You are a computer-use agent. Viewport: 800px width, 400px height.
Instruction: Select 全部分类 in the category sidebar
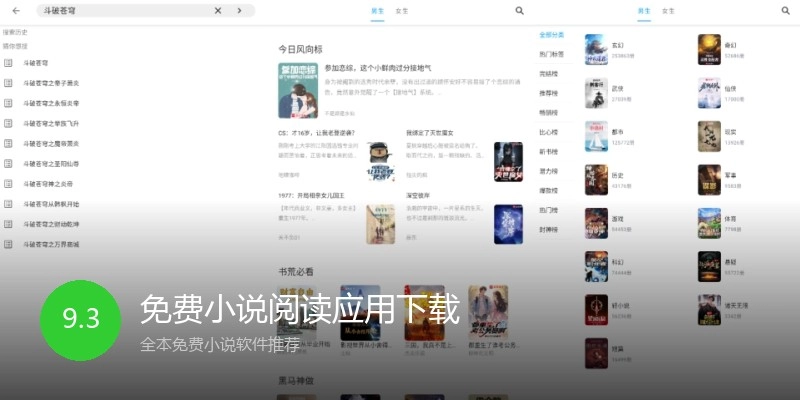pos(551,34)
